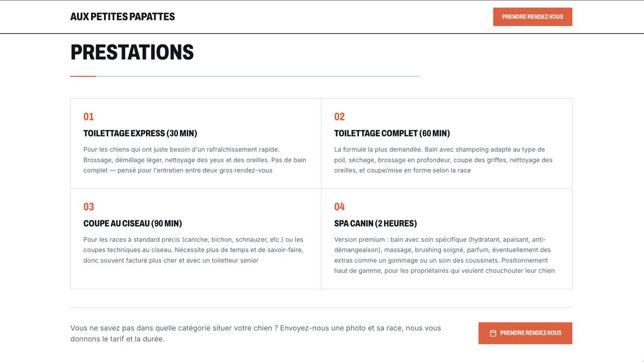Click the bottom Prendre rendez-vous button label
Screen dimensions: 644x362
coord(531,333)
